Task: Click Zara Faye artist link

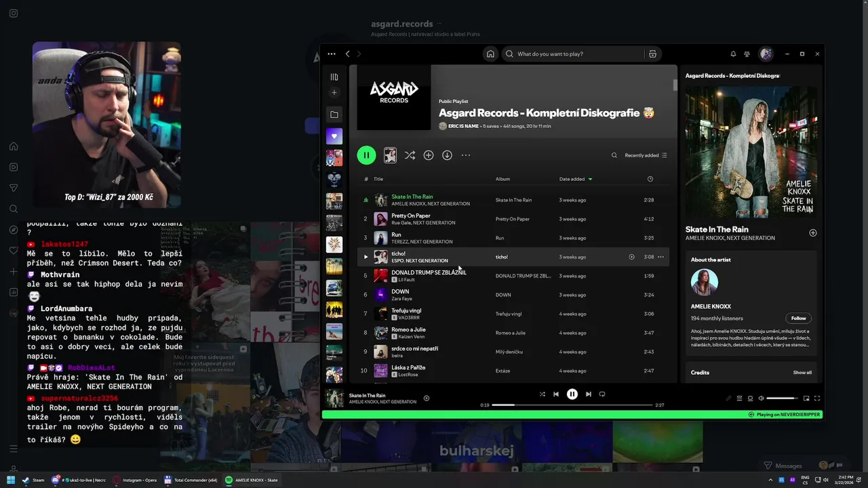Action: [401, 299]
